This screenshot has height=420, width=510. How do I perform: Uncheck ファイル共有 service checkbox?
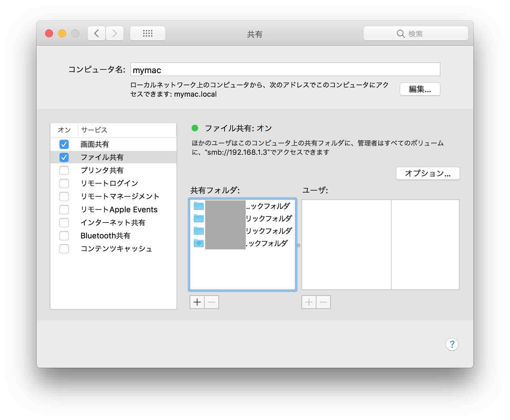[64, 157]
